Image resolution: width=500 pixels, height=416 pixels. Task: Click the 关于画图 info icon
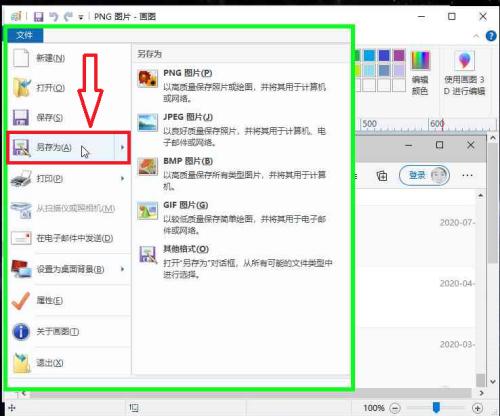21,332
